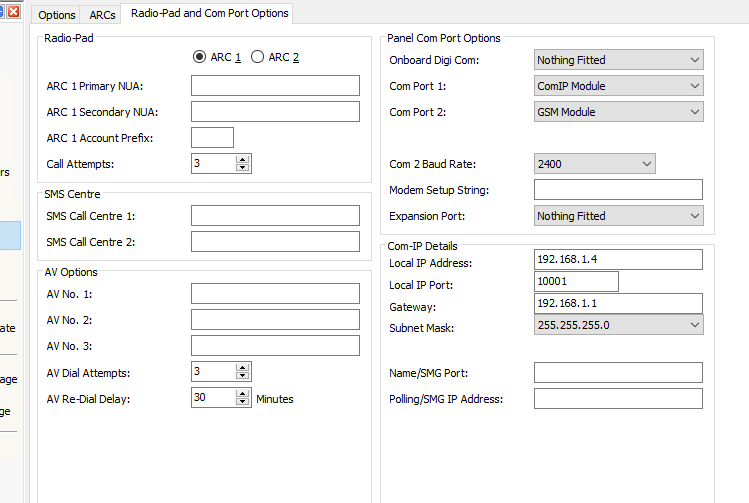Increase AV Re-Dial Delay with up arrow

[x=242, y=393]
